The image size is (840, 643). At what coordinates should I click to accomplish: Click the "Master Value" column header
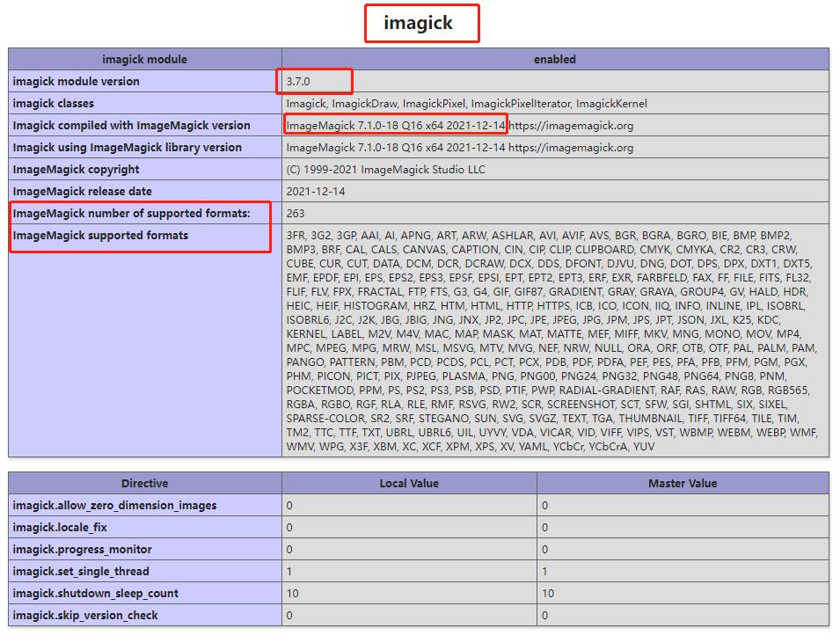tap(683, 483)
